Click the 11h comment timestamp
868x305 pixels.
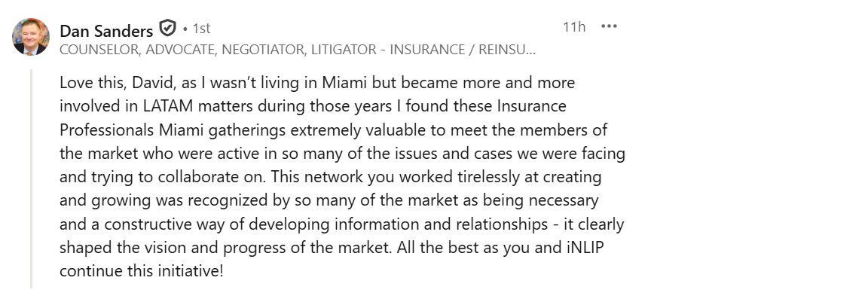pyautogui.click(x=573, y=27)
